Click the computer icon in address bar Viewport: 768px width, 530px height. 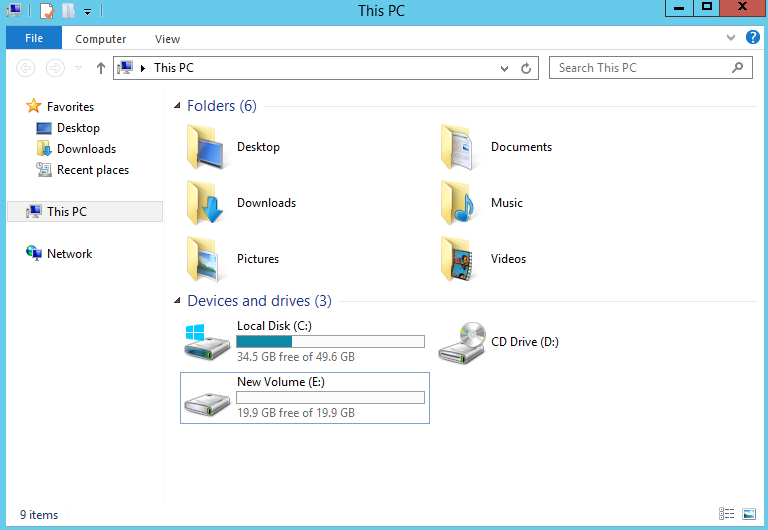(x=125, y=68)
